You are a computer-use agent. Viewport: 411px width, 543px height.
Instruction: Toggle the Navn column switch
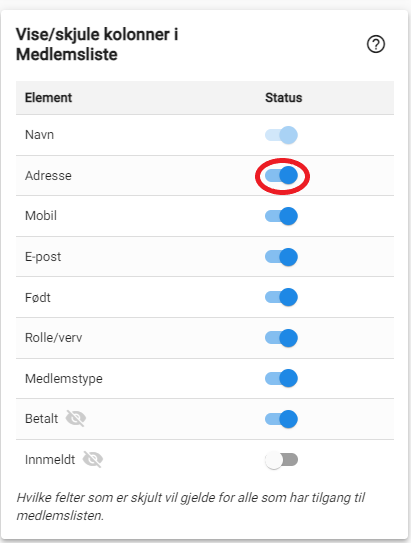(281, 135)
